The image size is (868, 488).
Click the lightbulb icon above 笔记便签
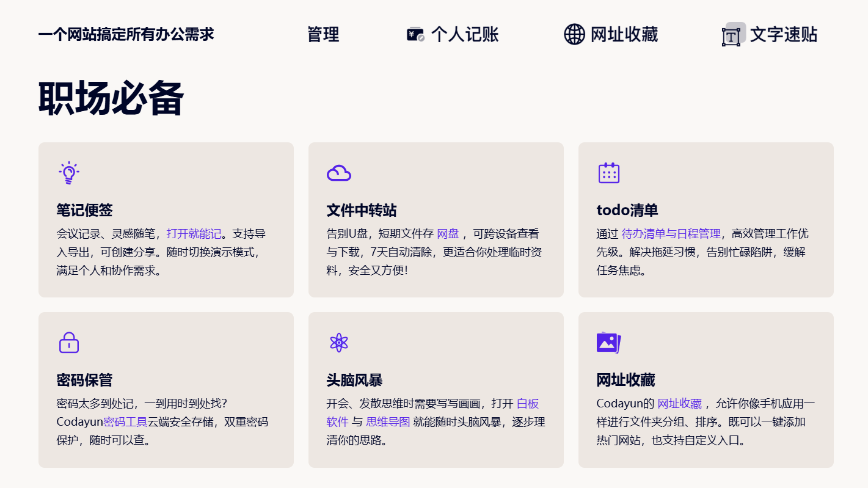pos(69,173)
